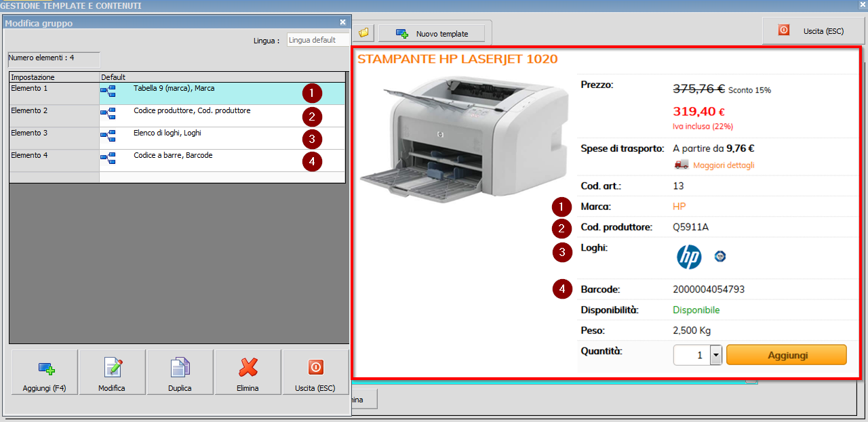
Task: Click the Impostazione column header
Action: [54, 77]
